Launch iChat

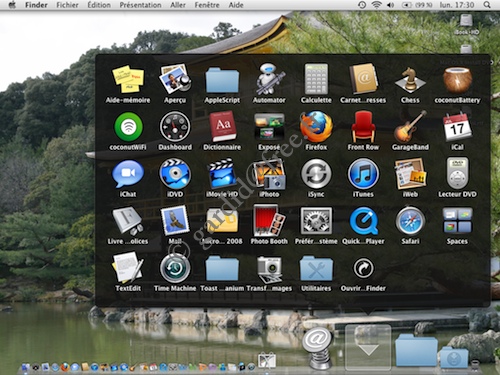[128, 174]
